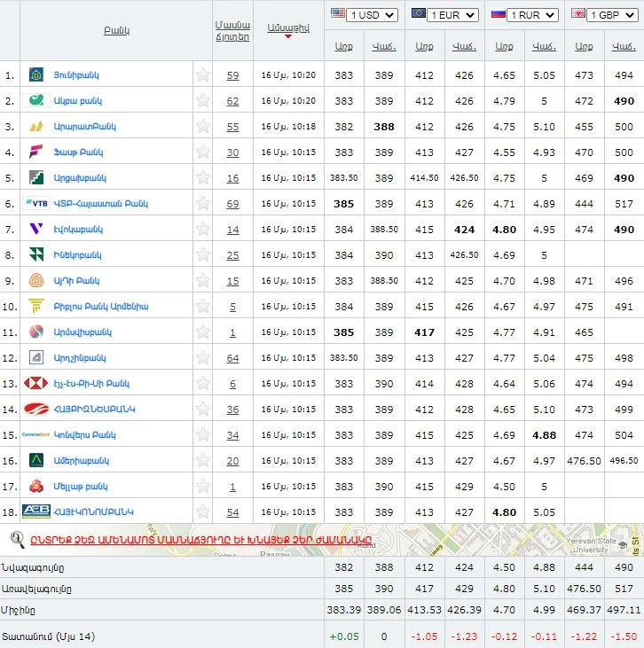Open the bank name link in row 1
The width and height of the screenshot is (644, 648).
click(x=76, y=74)
